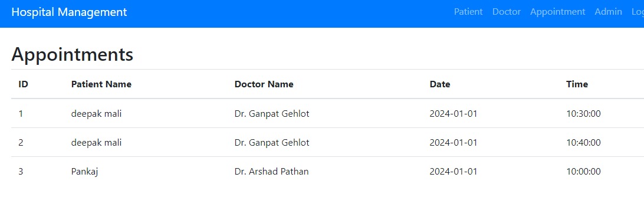Screen dimensions: 644x220
Task: Click the 10:30:00 time cell
Action: point(583,114)
